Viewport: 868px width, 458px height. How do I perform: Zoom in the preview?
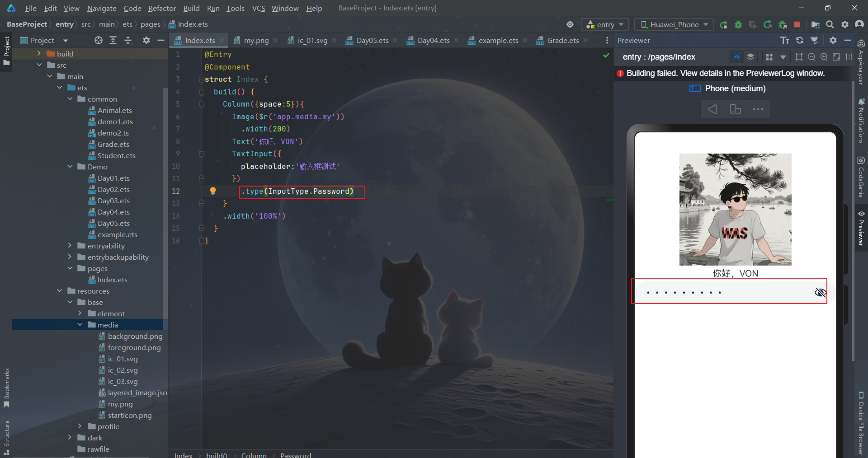tap(824, 57)
